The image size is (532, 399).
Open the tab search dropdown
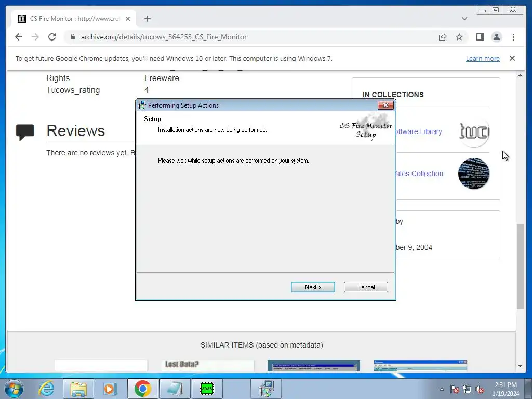(x=464, y=19)
